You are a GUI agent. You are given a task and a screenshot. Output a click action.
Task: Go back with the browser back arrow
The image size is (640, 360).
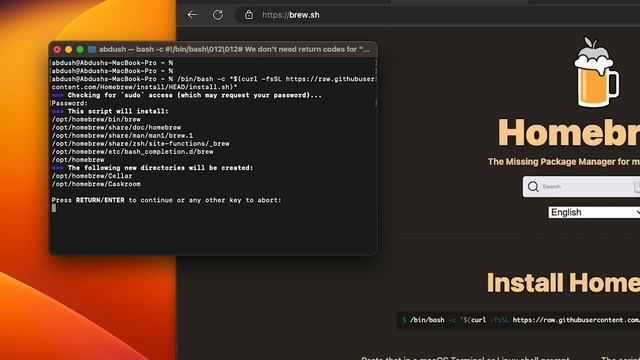[192, 15]
